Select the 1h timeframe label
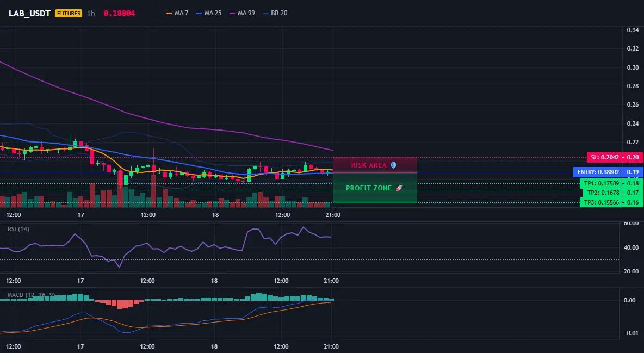 [x=91, y=13]
